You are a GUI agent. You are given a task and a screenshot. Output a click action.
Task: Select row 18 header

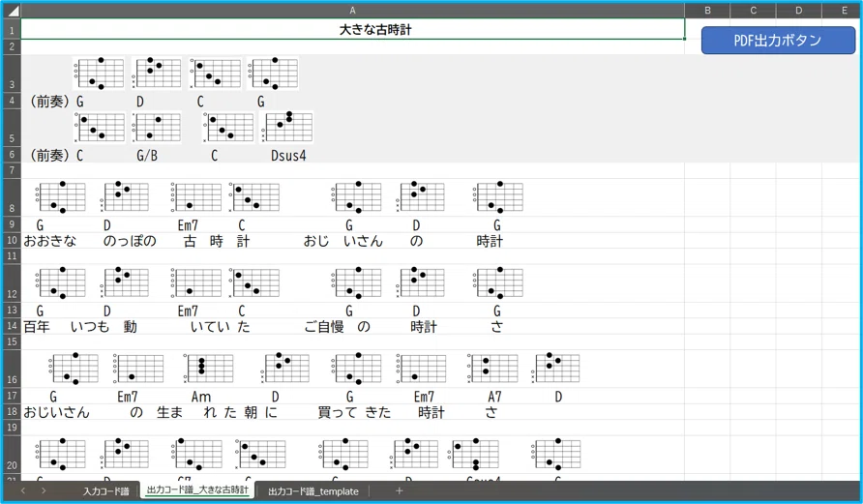pos(13,411)
